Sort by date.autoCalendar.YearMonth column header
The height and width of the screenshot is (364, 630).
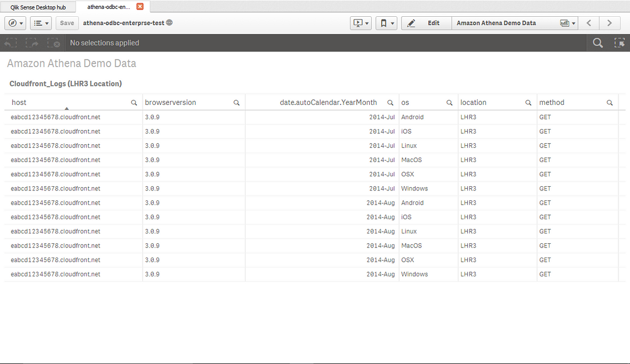[x=328, y=103]
